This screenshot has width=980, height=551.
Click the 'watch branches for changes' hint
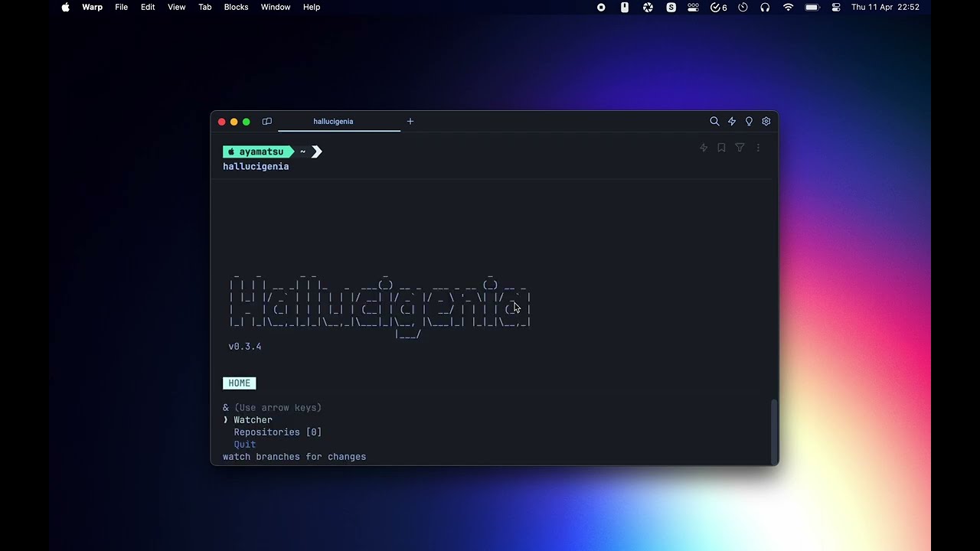(294, 457)
